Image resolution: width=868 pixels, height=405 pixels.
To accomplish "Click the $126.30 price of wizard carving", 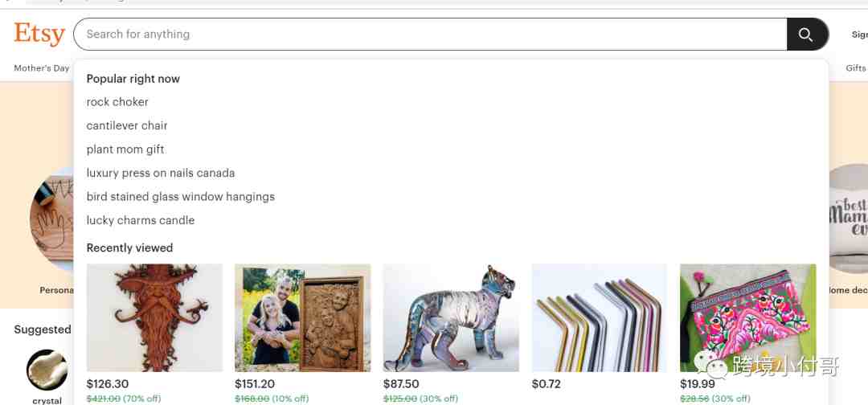I will click(x=108, y=384).
